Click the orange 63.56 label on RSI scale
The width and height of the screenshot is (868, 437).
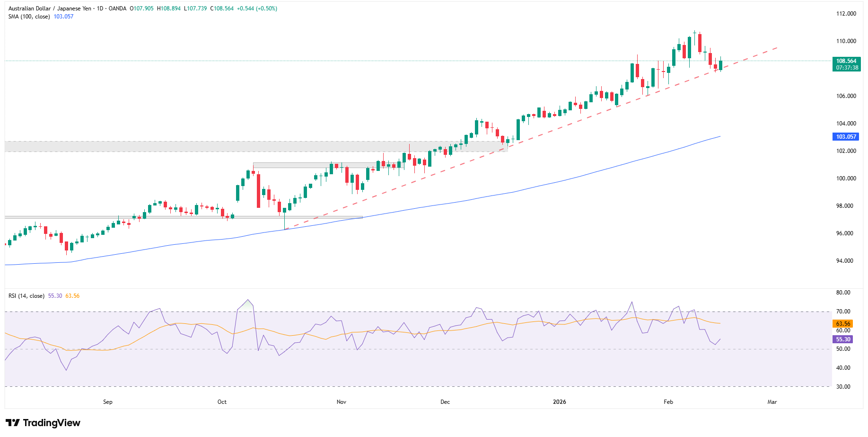[842, 323]
